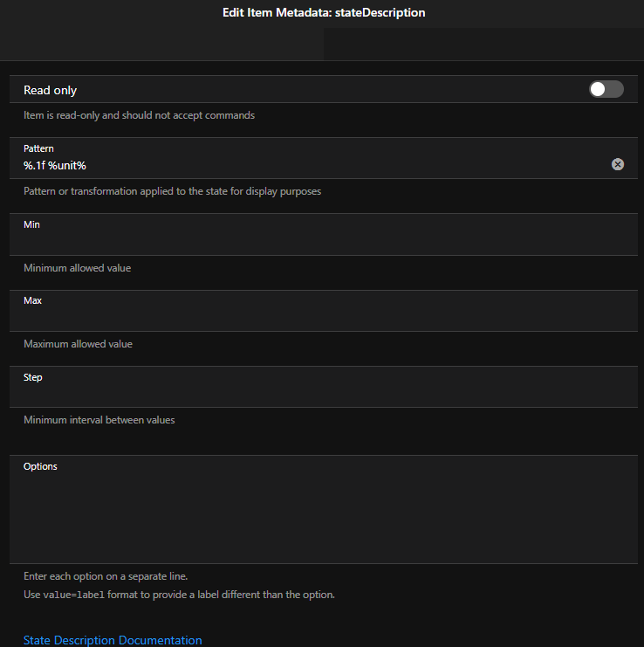Focus the Max value input field

pos(321,317)
